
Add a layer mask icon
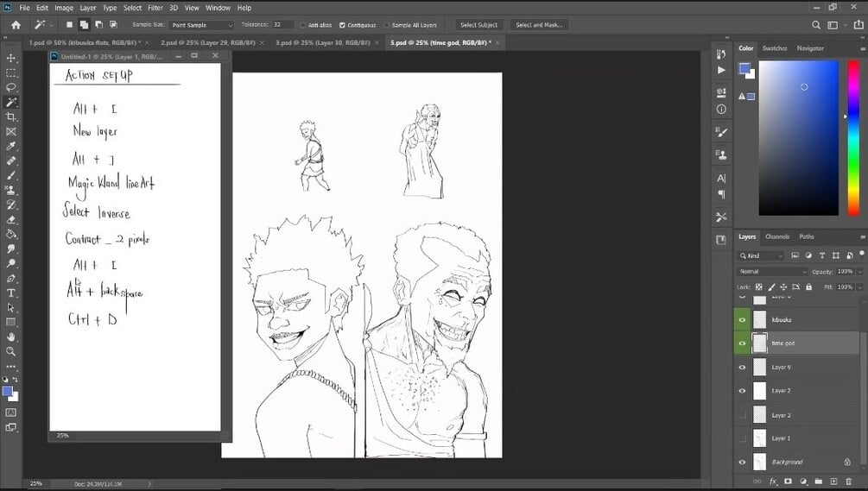[x=788, y=482]
